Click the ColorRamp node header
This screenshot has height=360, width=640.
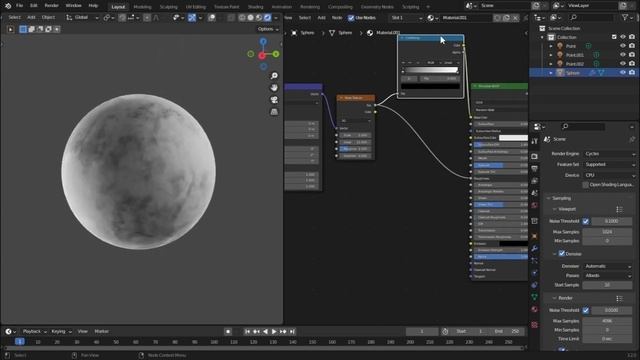pos(431,38)
